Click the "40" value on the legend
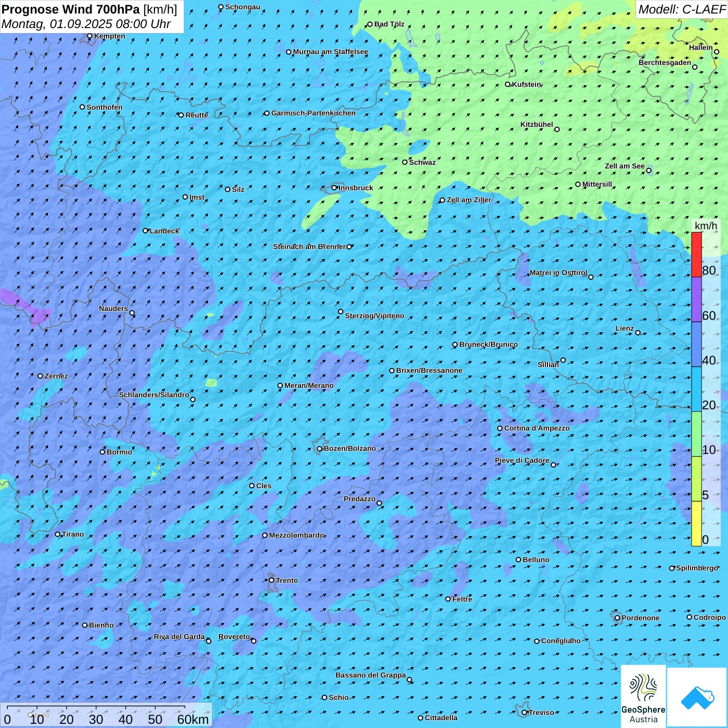The height and width of the screenshot is (728, 728). point(709,360)
